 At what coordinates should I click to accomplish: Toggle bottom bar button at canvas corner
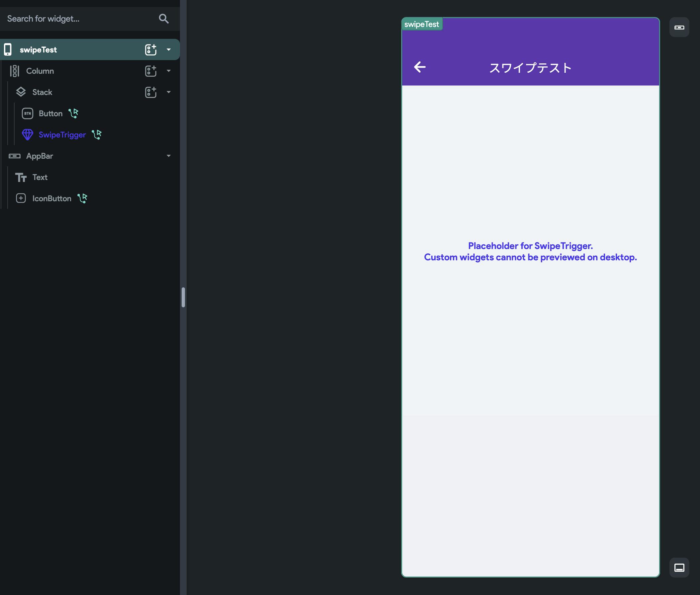click(679, 568)
